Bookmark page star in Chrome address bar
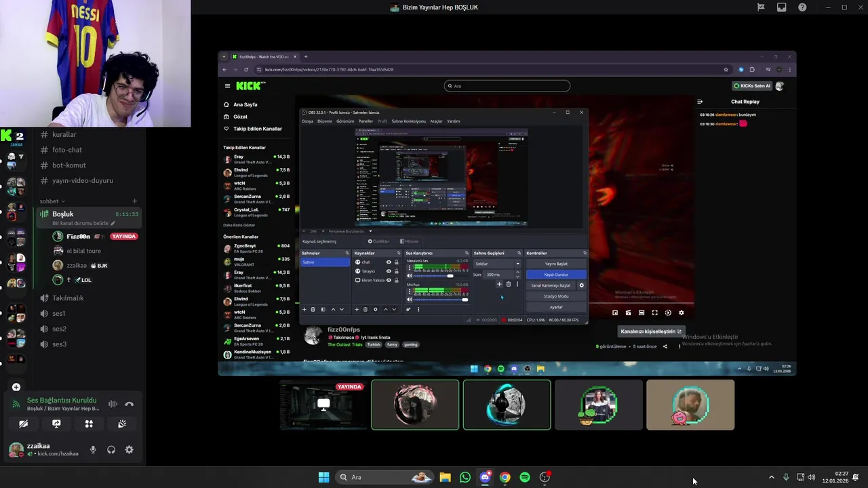Screen dimensions: 868x488 click(726, 69)
